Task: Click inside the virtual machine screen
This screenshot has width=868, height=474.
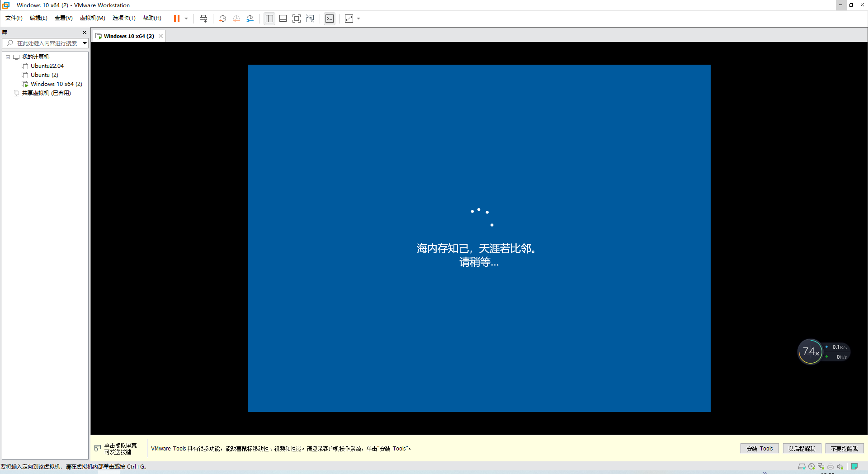Action: point(479,238)
